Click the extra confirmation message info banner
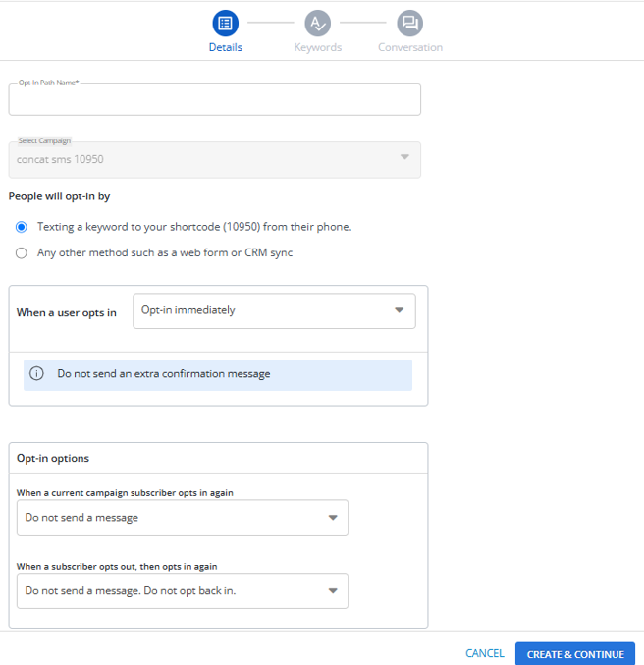 point(218,374)
